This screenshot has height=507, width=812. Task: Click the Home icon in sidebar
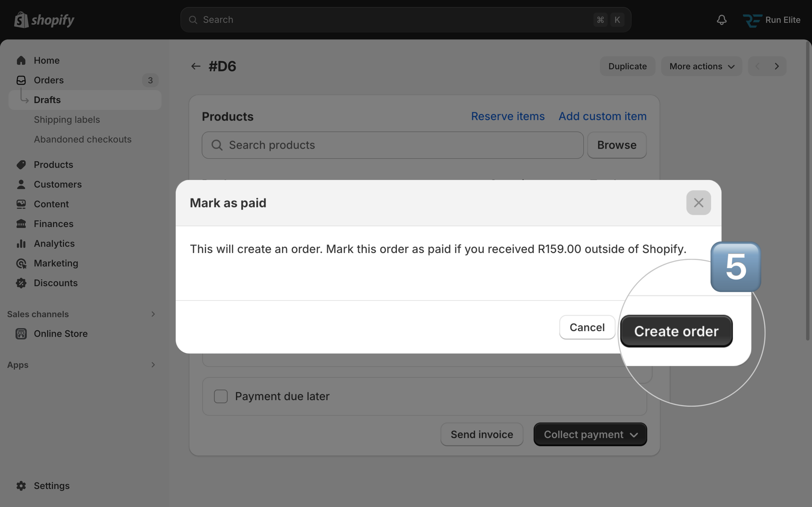(x=21, y=60)
